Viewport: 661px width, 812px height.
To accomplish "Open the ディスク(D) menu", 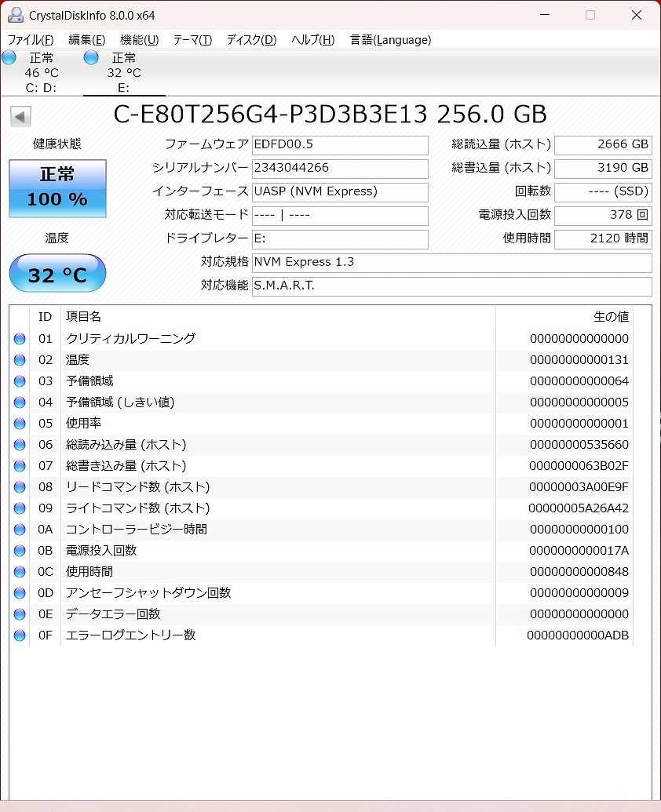I will [x=251, y=40].
